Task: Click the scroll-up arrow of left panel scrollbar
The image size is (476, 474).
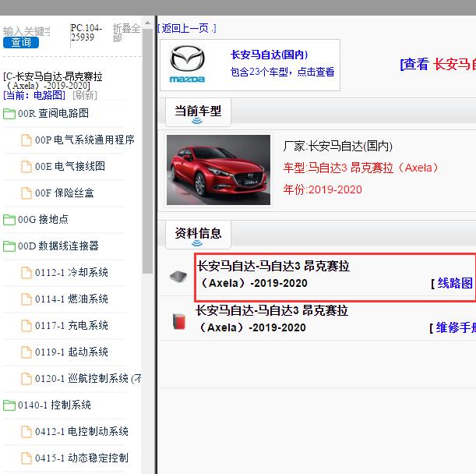Action: (x=147, y=23)
